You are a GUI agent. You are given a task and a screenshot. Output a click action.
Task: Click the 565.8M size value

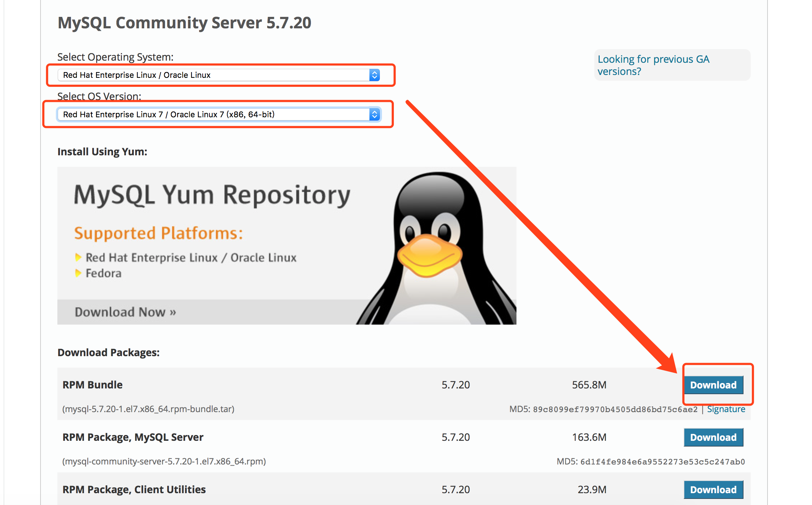pyautogui.click(x=589, y=385)
